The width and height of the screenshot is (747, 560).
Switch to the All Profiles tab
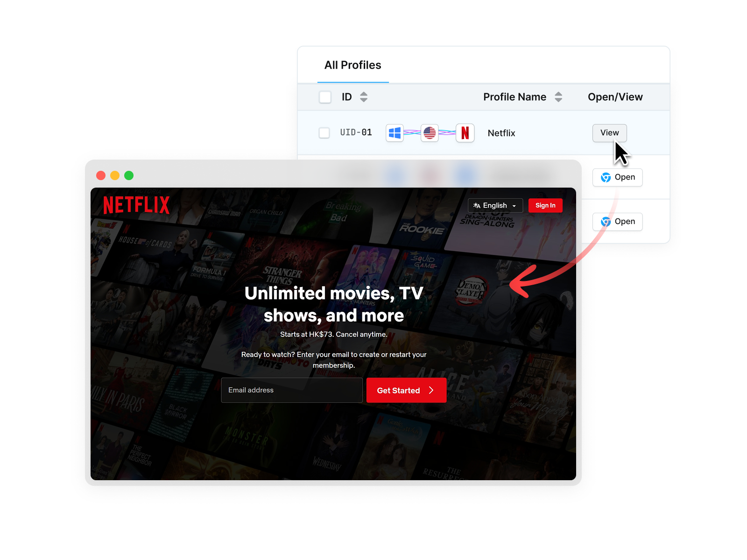click(x=352, y=65)
